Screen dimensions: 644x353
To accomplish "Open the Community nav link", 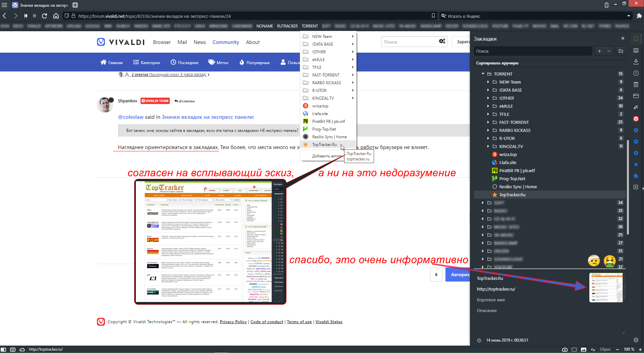I will [x=226, y=42].
